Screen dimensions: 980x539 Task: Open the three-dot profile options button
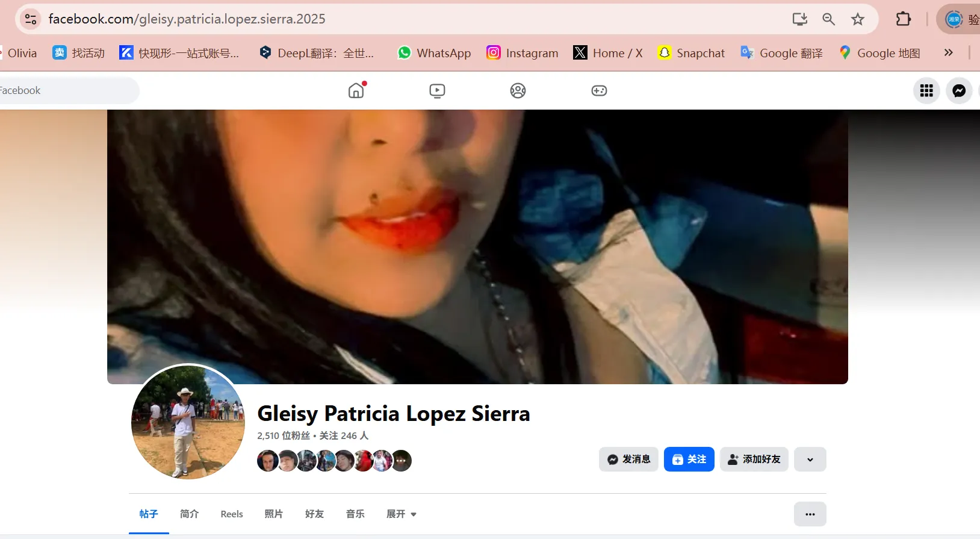[x=810, y=514]
